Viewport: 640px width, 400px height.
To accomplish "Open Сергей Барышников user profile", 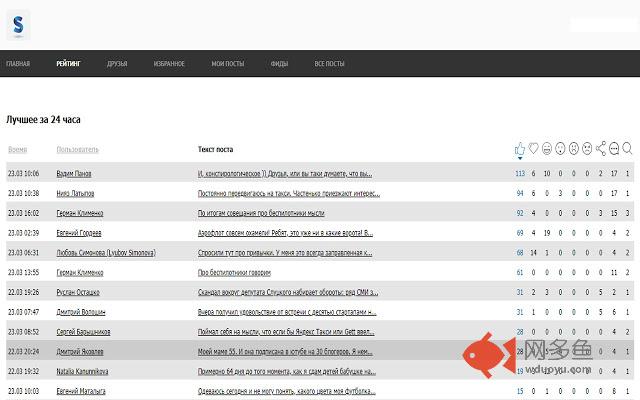I will click(x=83, y=332).
